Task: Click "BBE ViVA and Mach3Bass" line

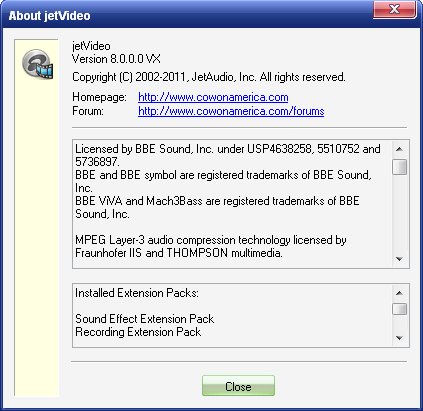Action: tap(217, 201)
